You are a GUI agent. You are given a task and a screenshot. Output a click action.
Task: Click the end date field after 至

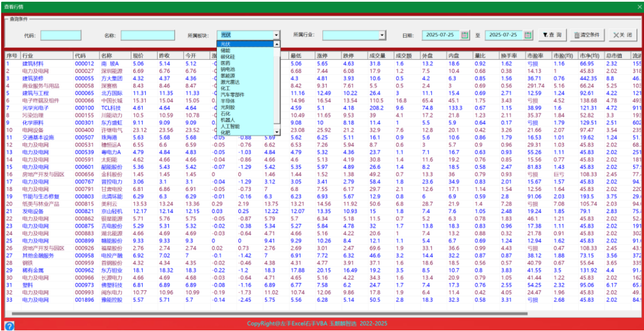(505, 35)
